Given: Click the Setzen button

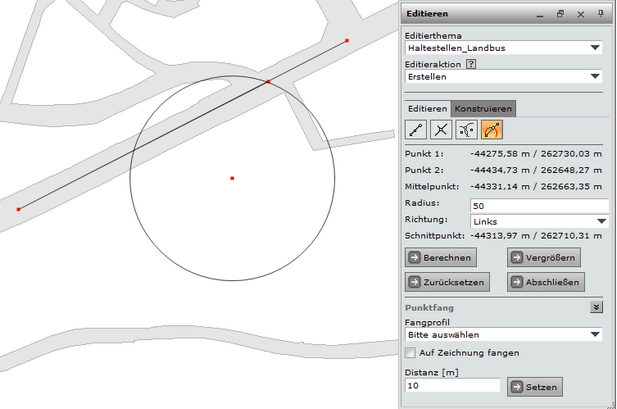Looking at the screenshot, I should click(534, 387).
